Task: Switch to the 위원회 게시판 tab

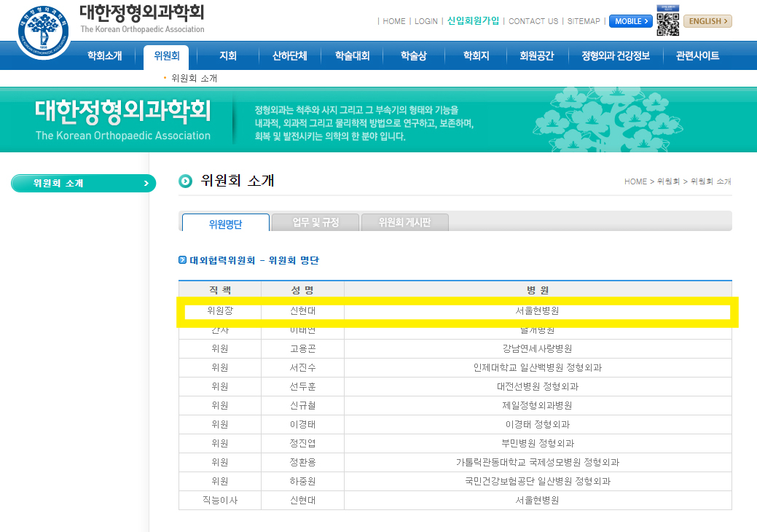Action: point(404,222)
